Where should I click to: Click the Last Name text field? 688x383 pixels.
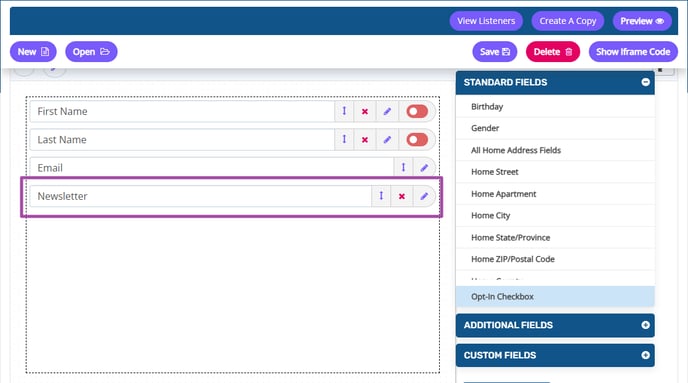coord(182,140)
